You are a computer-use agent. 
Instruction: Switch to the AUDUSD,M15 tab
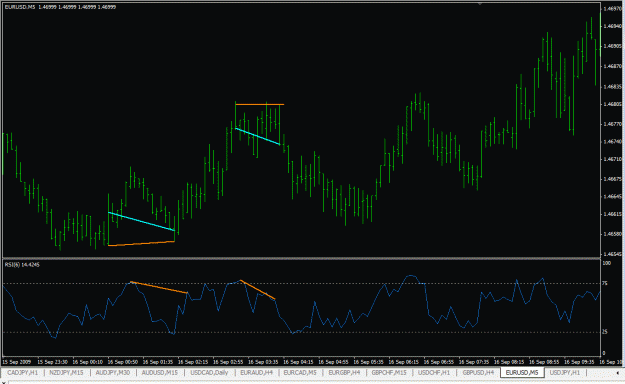point(160,373)
